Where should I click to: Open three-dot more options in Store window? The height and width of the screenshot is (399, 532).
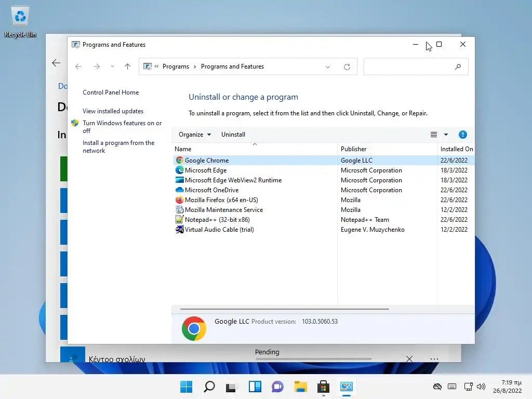pos(434,358)
